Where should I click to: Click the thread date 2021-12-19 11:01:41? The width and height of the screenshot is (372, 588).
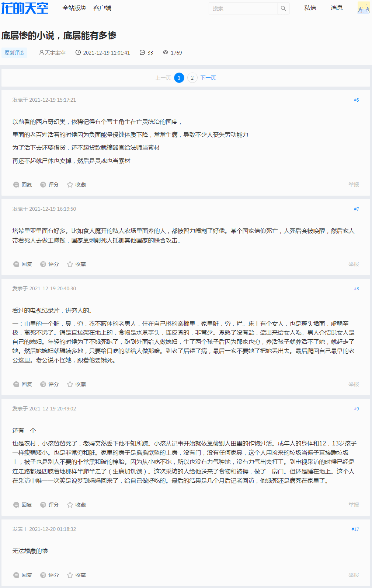click(x=107, y=53)
